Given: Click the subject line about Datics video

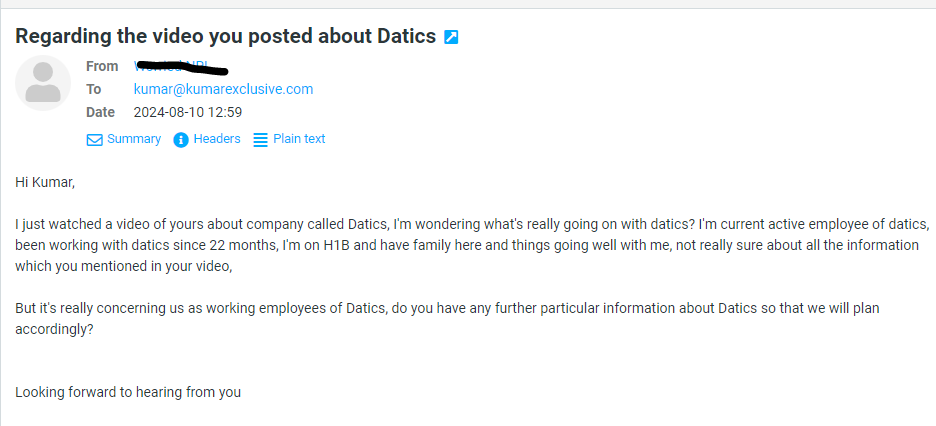Looking at the screenshot, I should [225, 37].
